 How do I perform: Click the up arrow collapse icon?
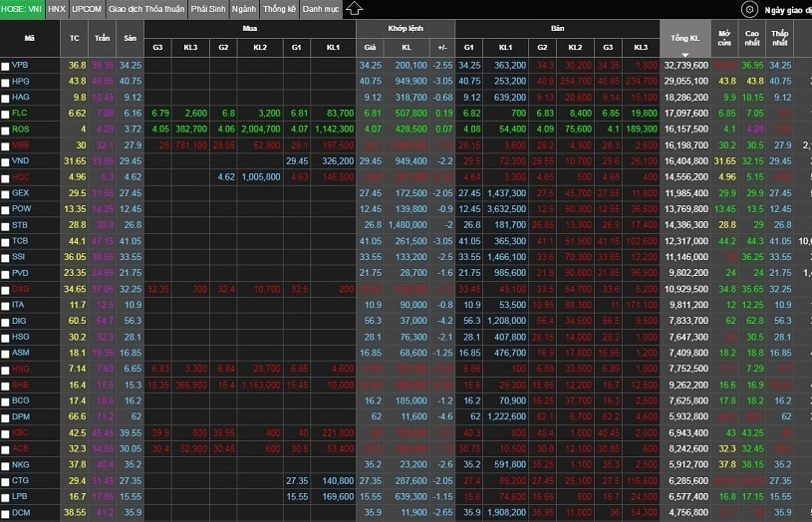(354, 9)
